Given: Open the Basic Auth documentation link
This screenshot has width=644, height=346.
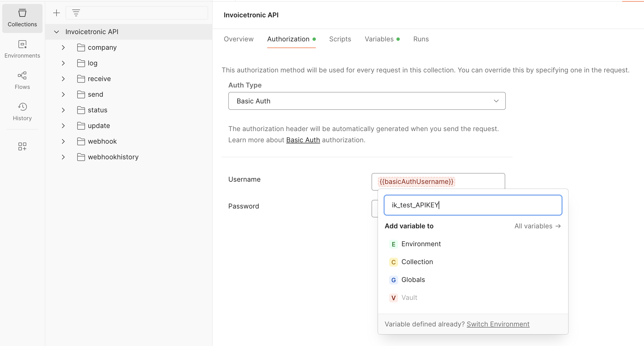Looking at the screenshot, I should tap(303, 140).
